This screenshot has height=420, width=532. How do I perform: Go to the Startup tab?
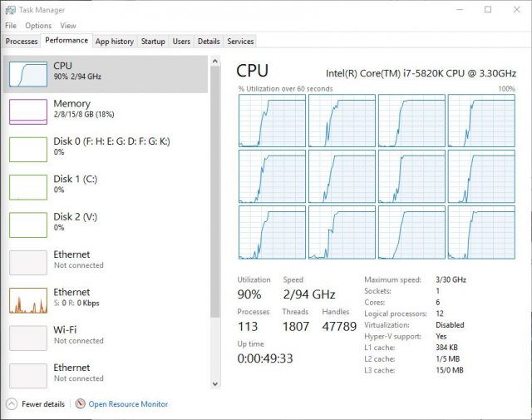tap(153, 41)
